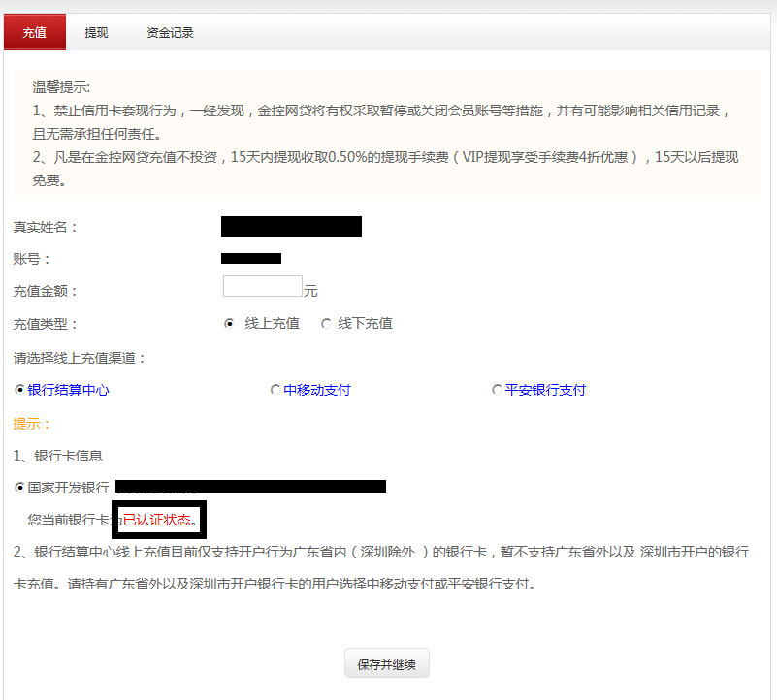Click the blue 银行结算中心 link text
The width and height of the screenshot is (777, 700).
point(68,390)
